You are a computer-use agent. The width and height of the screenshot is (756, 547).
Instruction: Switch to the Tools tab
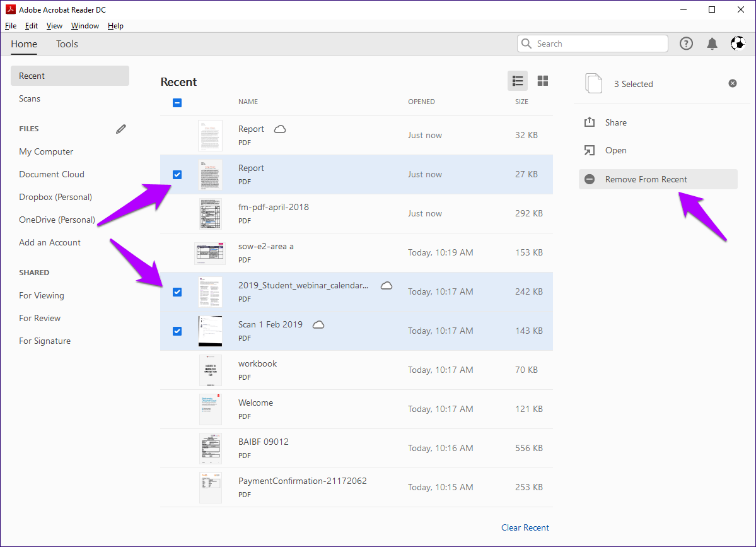click(67, 44)
